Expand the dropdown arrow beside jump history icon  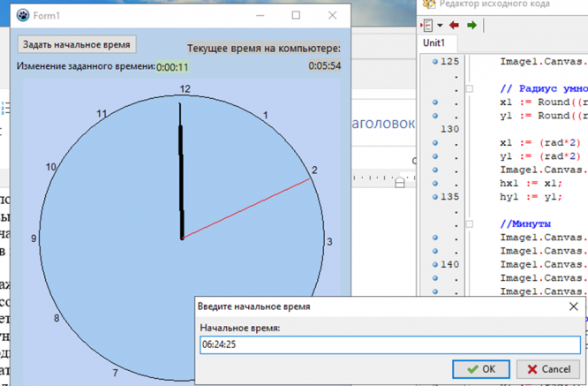click(438, 25)
